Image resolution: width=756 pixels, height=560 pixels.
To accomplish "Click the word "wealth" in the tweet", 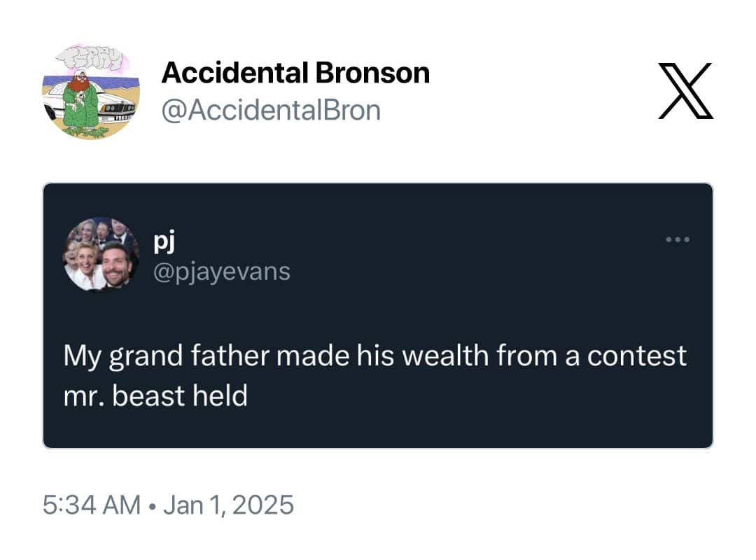I will (x=445, y=356).
